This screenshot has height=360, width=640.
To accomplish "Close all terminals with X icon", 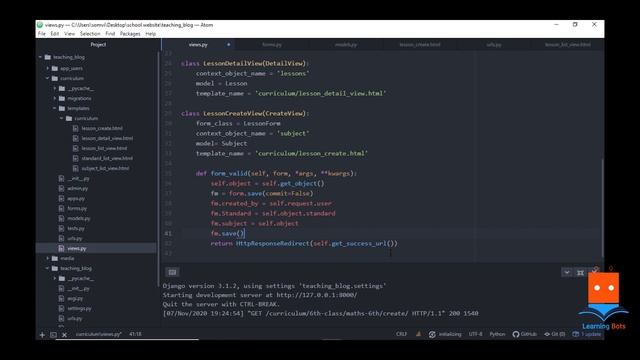I will coord(64,335).
